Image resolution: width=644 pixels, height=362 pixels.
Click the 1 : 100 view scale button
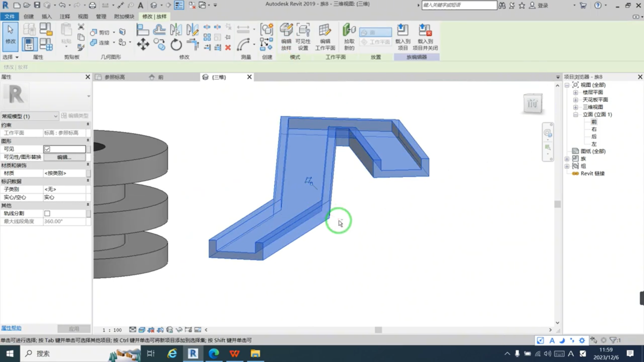[x=112, y=330]
